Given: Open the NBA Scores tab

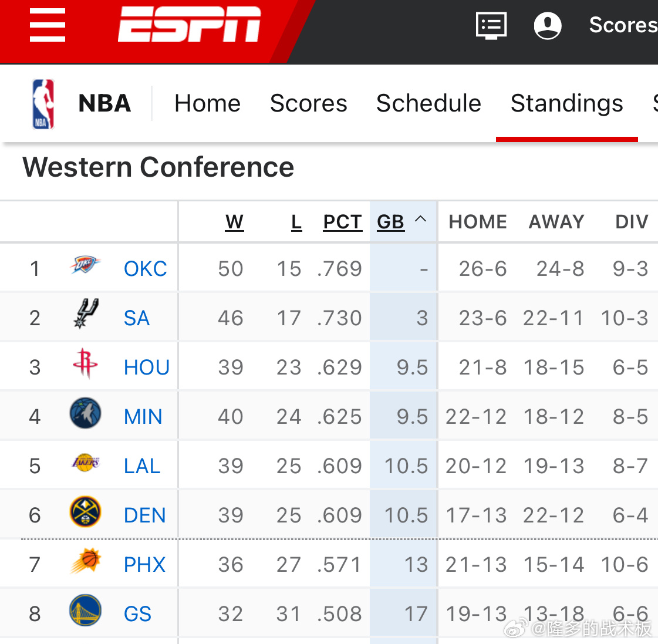Looking at the screenshot, I should [x=308, y=103].
